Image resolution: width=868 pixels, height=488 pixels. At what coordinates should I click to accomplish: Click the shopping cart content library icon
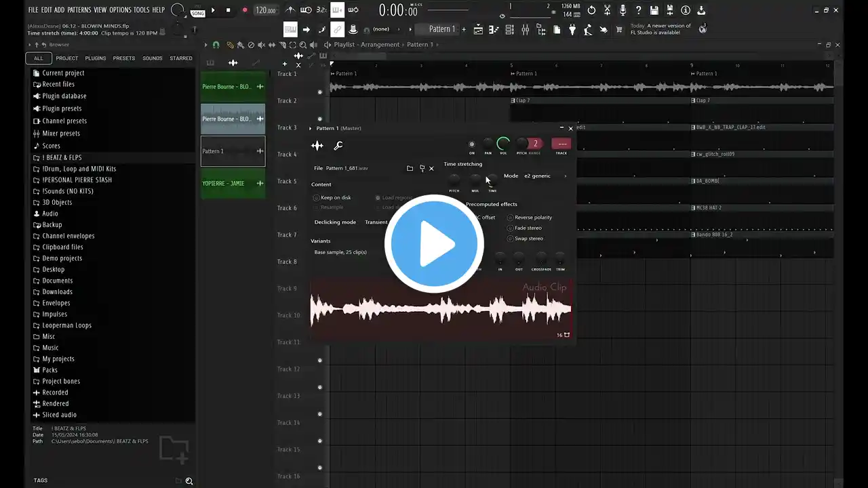618,29
